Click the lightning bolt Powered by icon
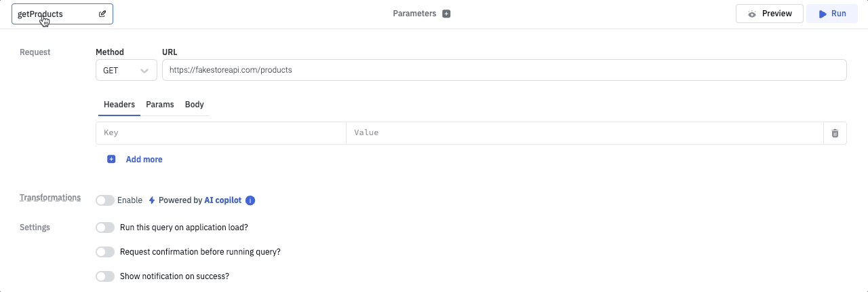Screen dimensions: 868x292 [x=152, y=200]
